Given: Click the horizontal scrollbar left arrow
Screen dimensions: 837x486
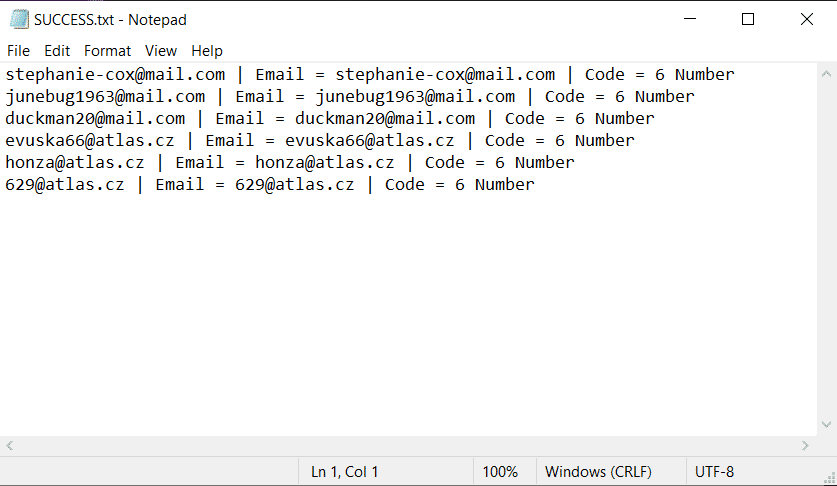Looking at the screenshot, I should click(9, 446).
